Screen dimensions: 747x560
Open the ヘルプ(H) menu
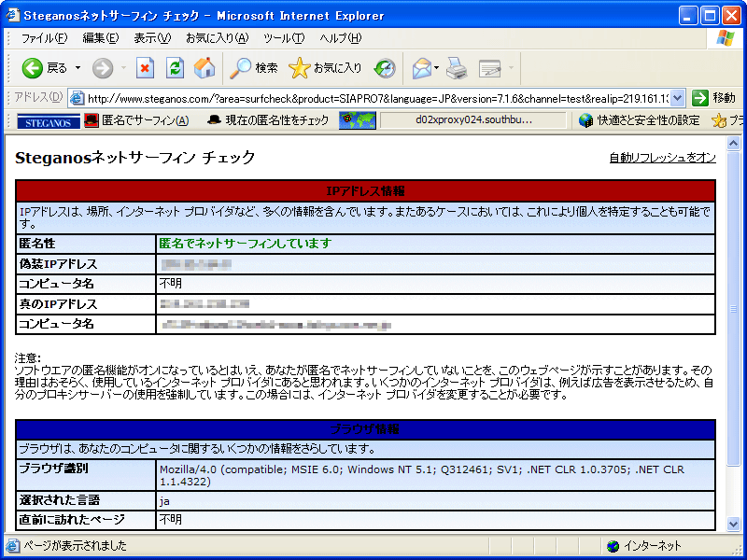click(340, 38)
